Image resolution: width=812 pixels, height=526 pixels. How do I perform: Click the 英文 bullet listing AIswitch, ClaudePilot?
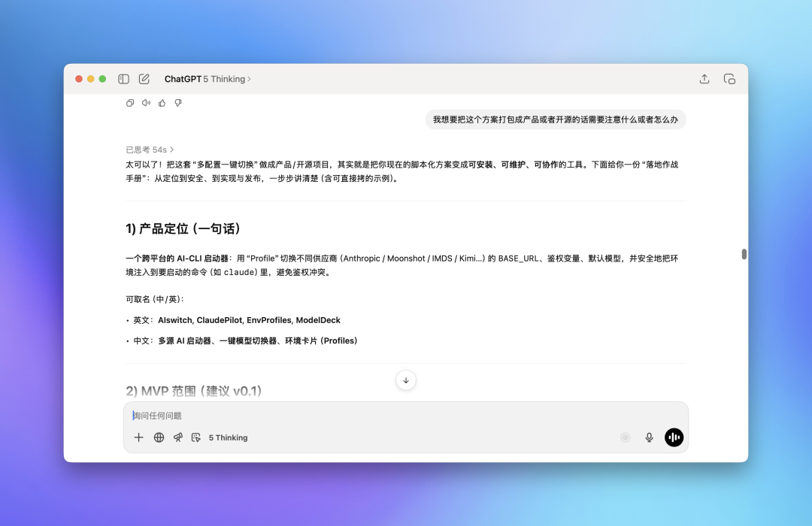point(233,320)
